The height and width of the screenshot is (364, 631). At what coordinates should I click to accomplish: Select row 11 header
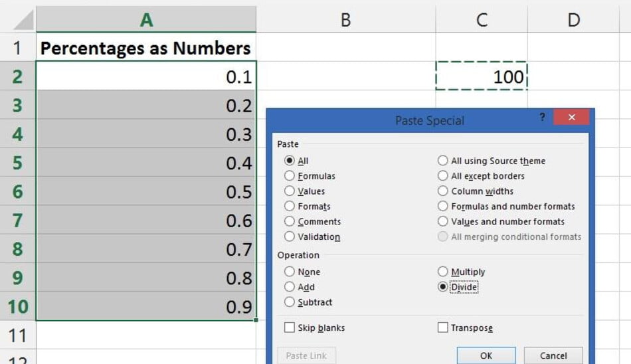18,335
